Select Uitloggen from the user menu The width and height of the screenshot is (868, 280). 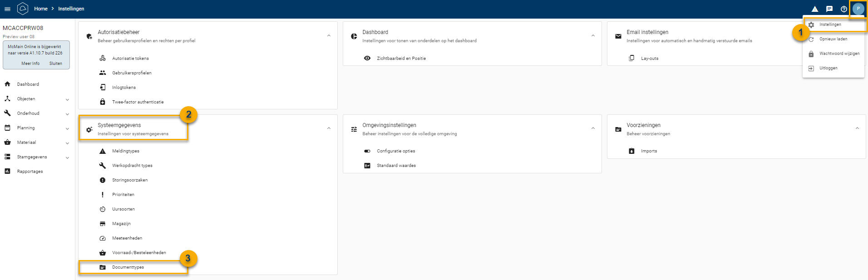[828, 68]
